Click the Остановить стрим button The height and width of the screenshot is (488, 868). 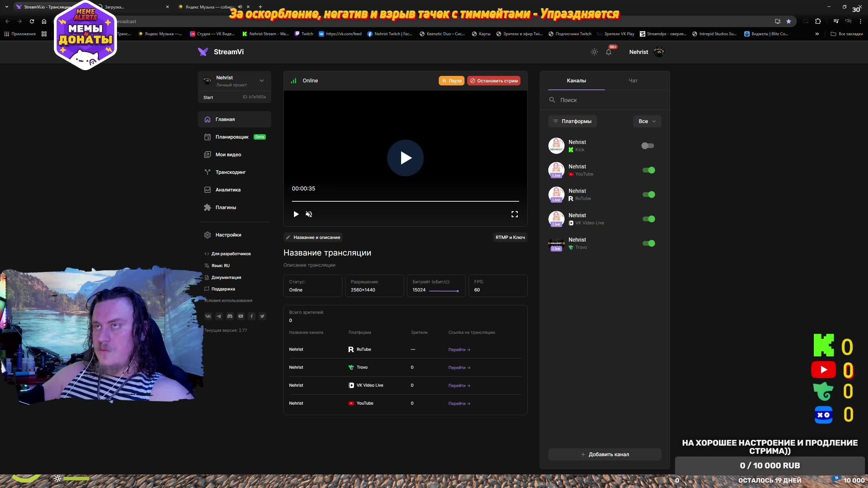[494, 81]
